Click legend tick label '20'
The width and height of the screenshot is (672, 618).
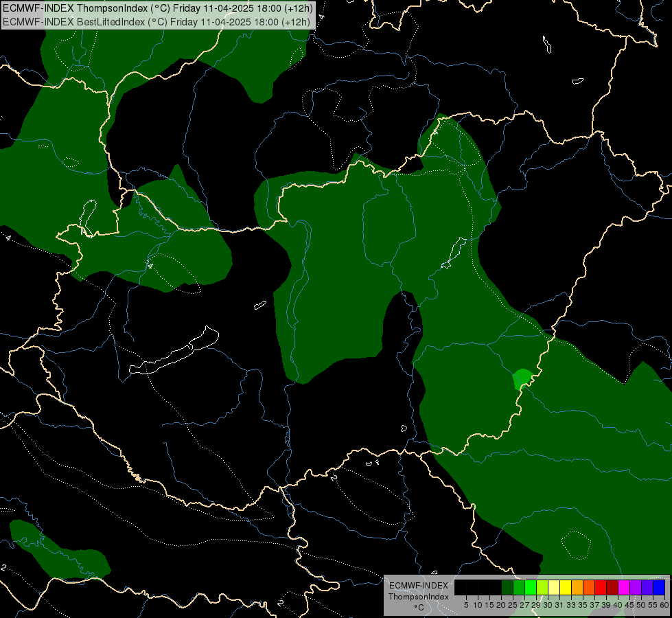[501, 605]
